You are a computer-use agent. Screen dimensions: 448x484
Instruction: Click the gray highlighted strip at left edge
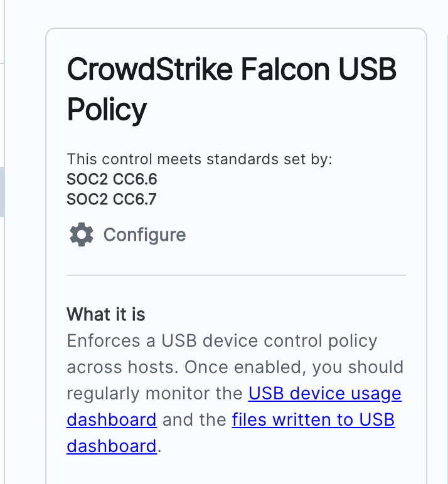[2, 191]
